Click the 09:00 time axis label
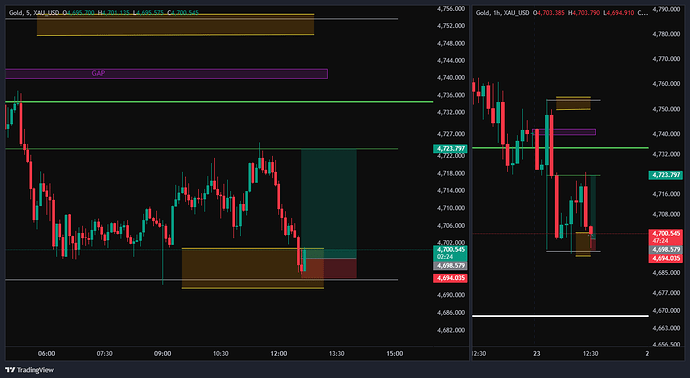 [162, 354]
